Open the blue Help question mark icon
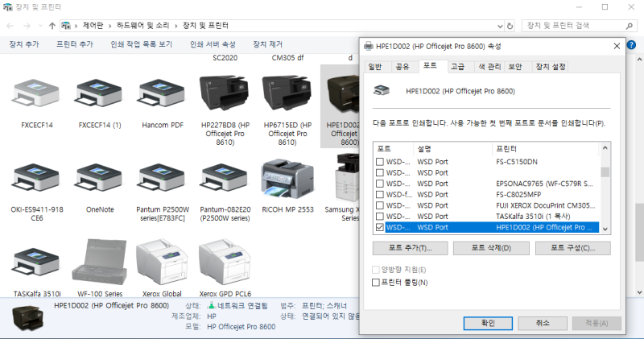 (631, 45)
